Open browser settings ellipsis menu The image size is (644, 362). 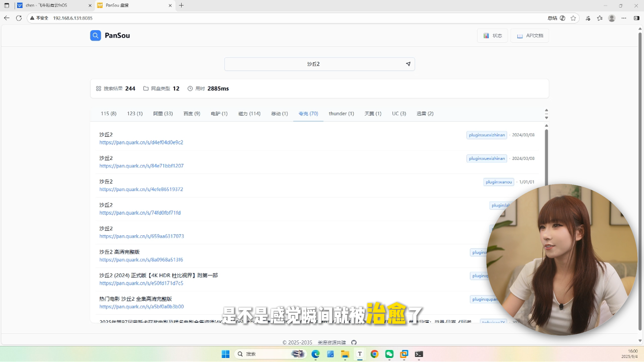624,18
